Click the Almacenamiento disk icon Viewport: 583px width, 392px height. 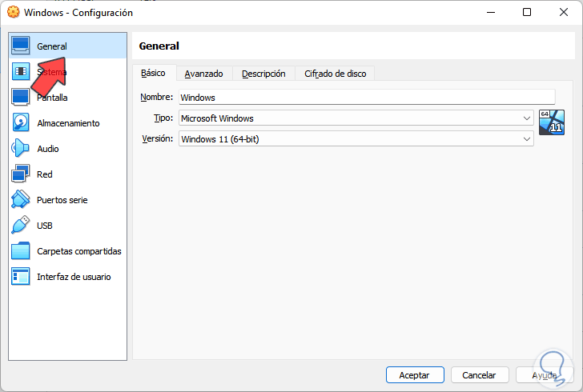coord(22,123)
